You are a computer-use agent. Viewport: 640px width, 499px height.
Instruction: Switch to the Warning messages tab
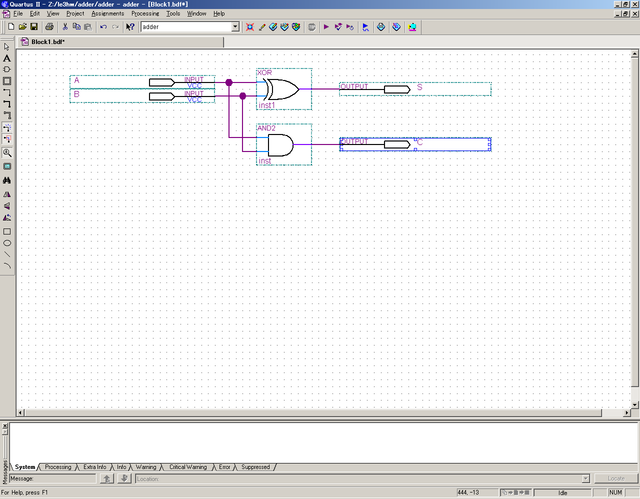click(146, 467)
